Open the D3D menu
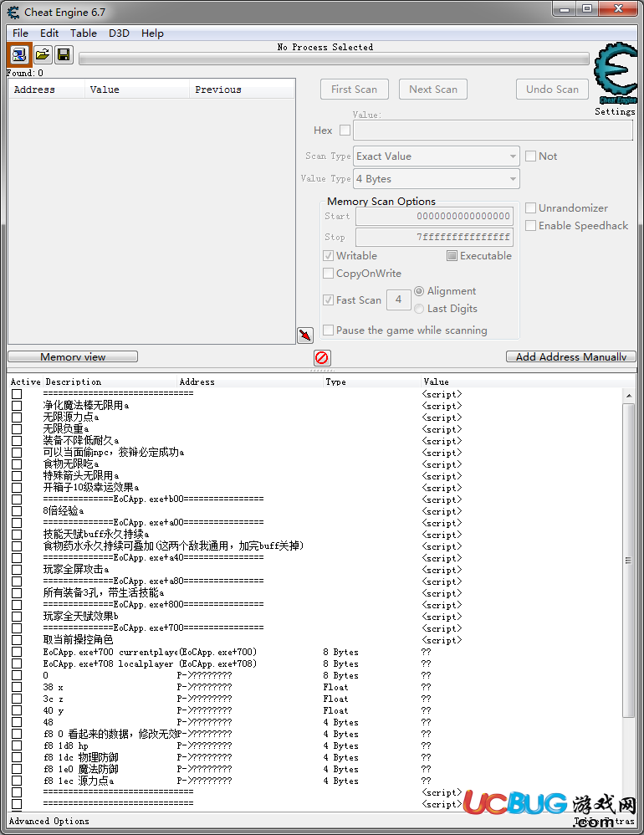The width and height of the screenshot is (644, 835). click(x=120, y=33)
